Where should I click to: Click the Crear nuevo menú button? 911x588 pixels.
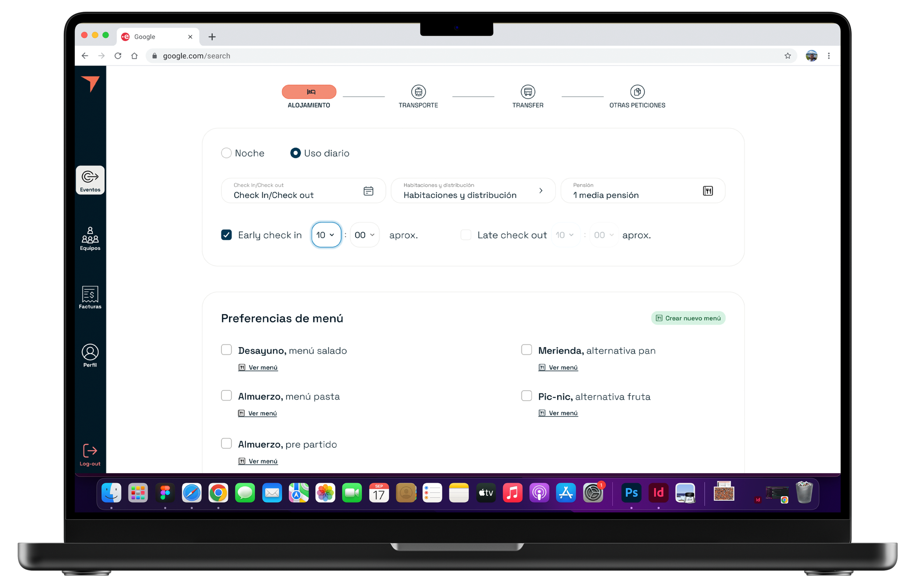click(689, 318)
